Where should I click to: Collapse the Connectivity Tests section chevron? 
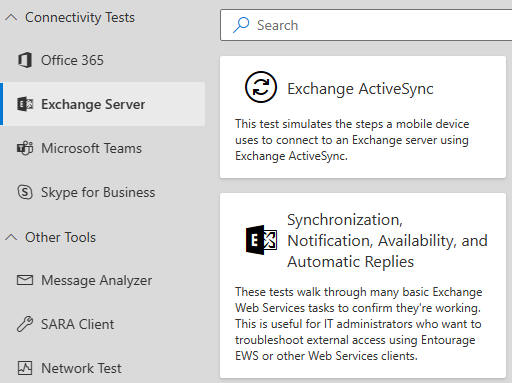tap(11, 17)
